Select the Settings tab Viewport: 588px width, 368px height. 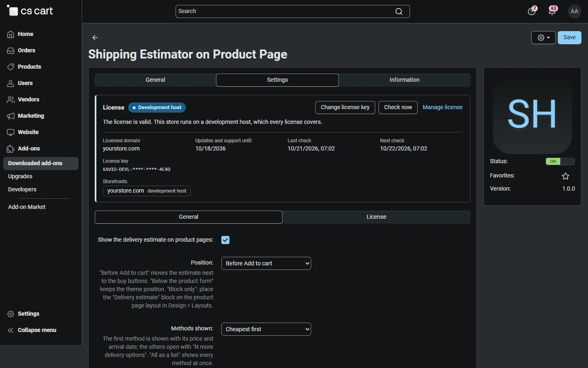(278, 80)
